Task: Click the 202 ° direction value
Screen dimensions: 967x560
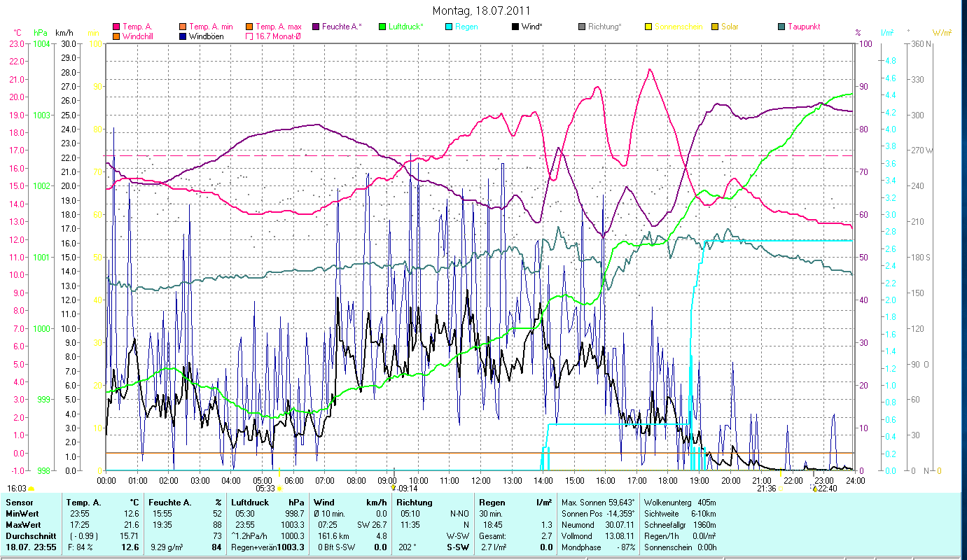Action: tap(408, 547)
